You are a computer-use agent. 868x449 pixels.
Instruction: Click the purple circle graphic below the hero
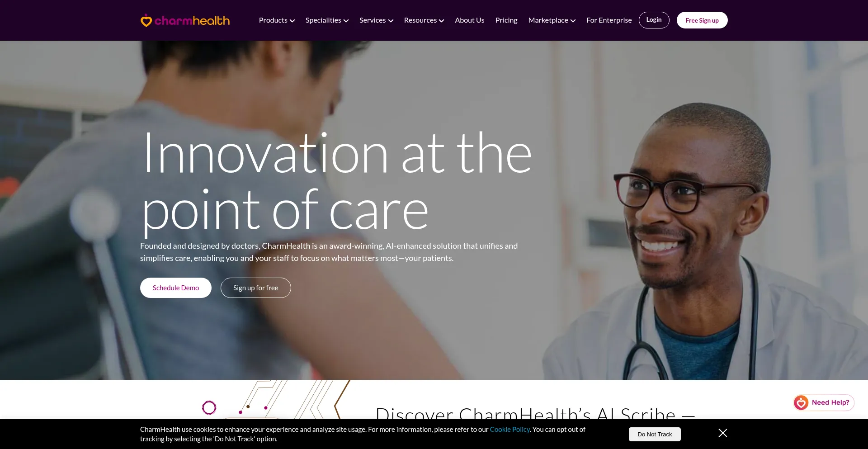(209, 408)
